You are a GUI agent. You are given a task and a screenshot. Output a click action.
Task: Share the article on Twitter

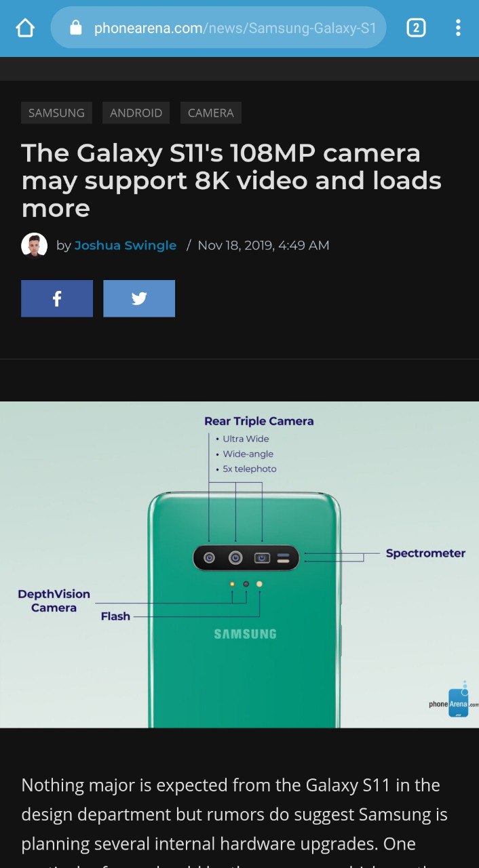[x=139, y=298]
